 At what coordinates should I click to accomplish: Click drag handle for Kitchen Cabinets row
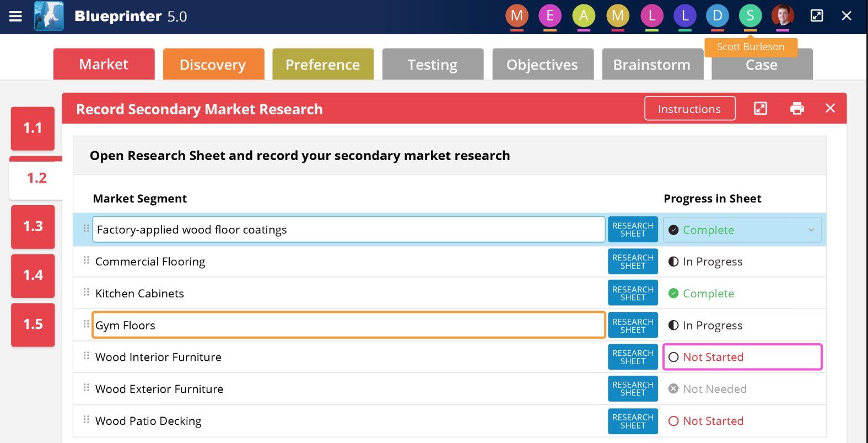[87, 292]
